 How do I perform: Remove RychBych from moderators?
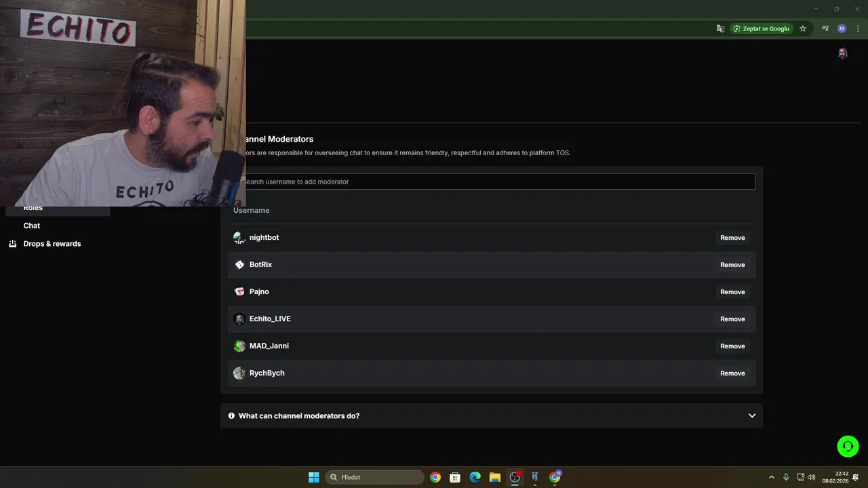point(732,373)
